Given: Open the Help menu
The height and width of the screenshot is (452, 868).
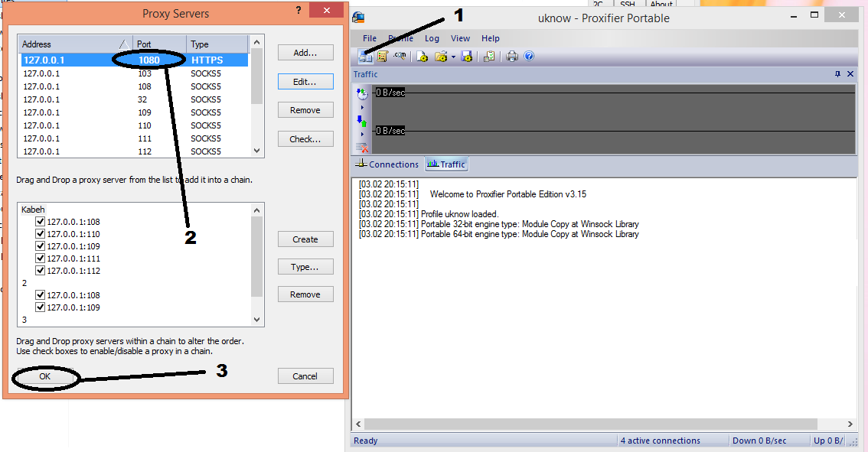Looking at the screenshot, I should [x=491, y=38].
